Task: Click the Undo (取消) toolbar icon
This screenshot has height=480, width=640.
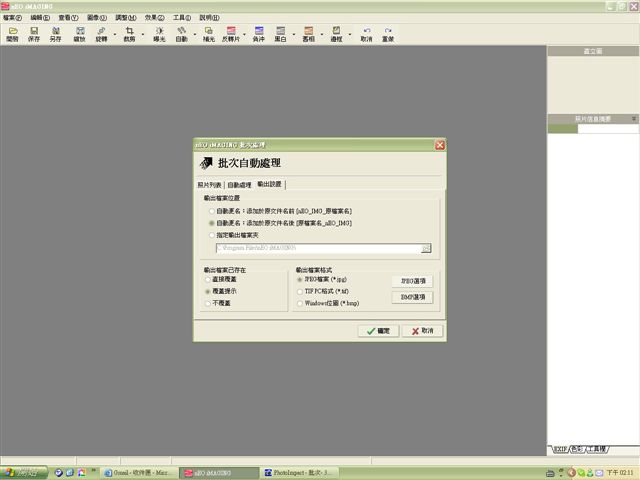Action: [x=367, y=34]
